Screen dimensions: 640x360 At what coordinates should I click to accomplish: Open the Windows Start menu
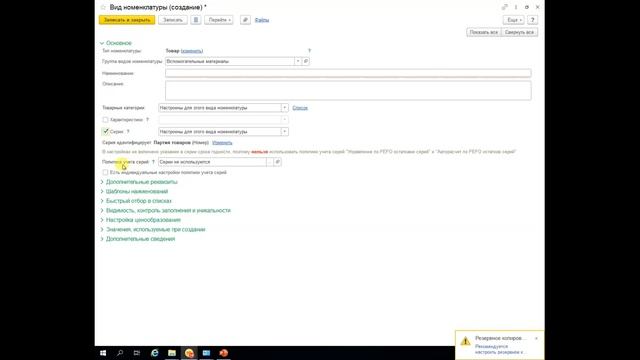(103, 353)
